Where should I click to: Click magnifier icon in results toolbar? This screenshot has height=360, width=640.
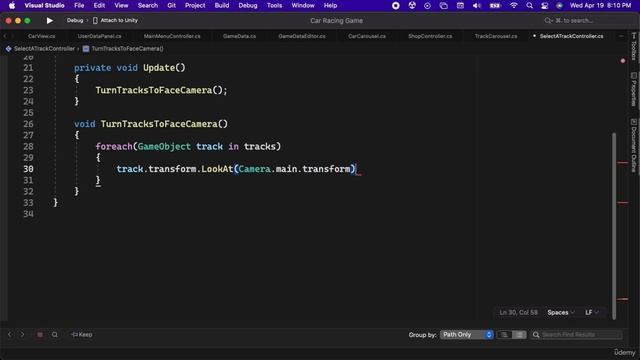click(54, 335)
